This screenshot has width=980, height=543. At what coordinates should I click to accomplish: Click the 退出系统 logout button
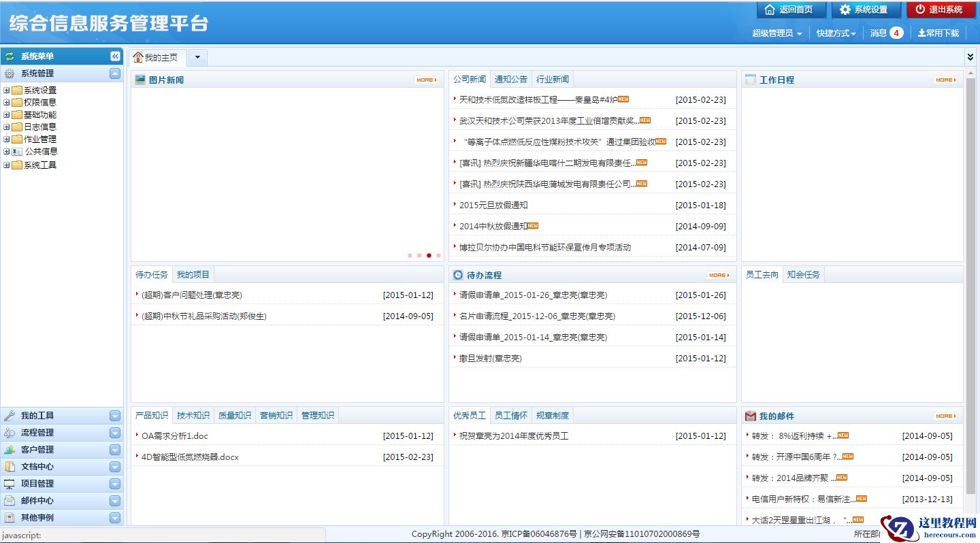point(940,10)
